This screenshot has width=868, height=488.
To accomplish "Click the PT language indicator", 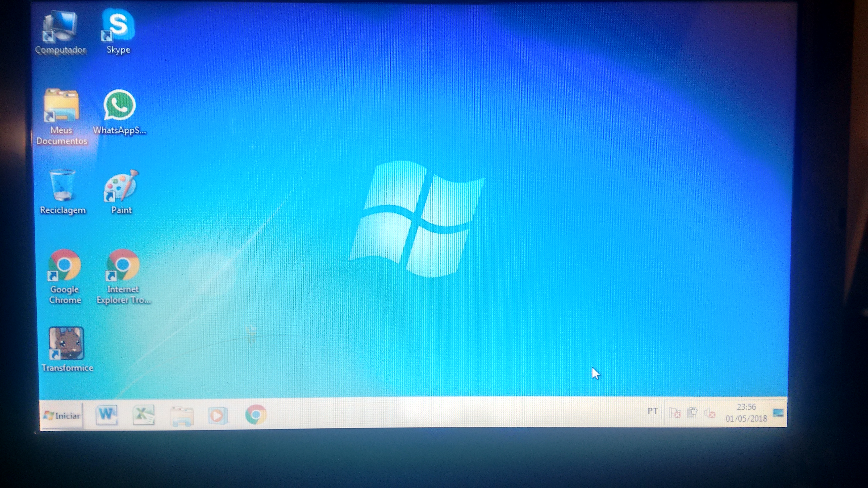I will coord(652,411).
